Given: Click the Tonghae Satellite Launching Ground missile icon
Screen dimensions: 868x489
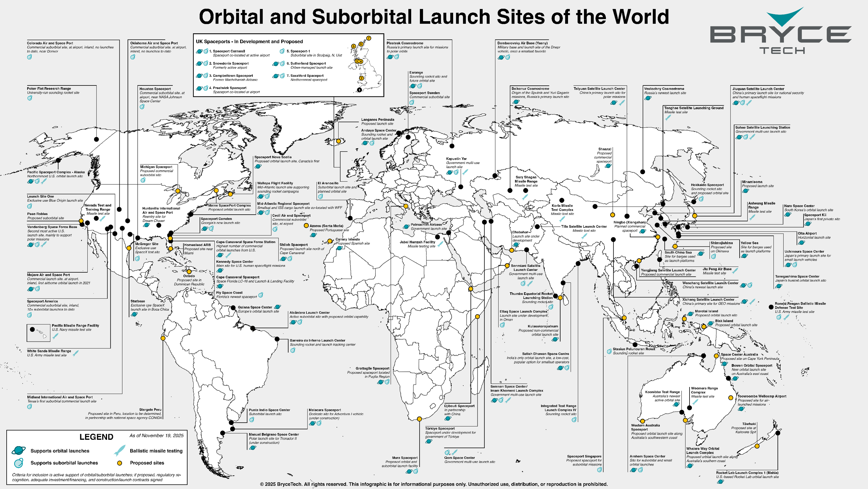Looking at the screenshot, I should (668, 117).
